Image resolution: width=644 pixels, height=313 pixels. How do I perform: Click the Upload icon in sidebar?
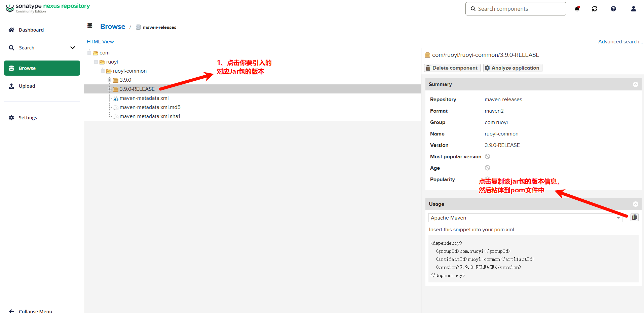click(11, 86)
